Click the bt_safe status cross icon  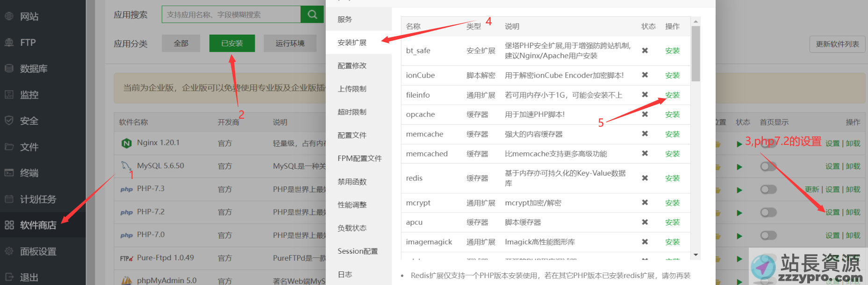[x=645, y=50]
